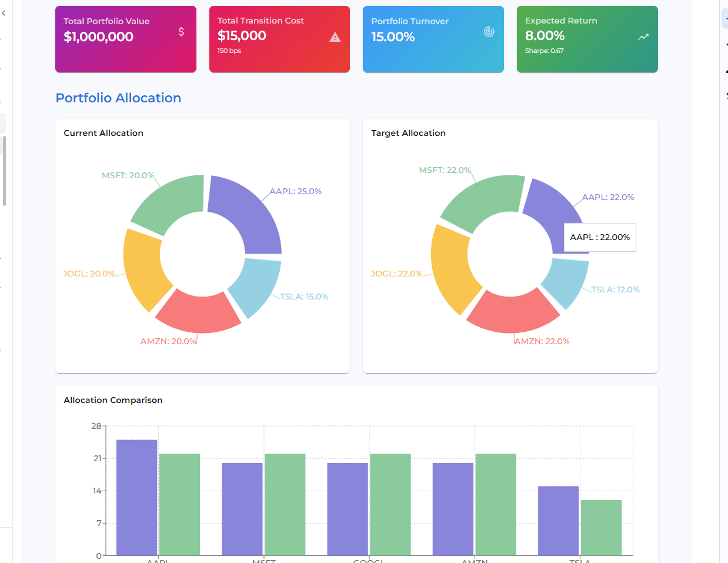Click the Portfolio Allocation heading
This screenshot has height=563, width=728.
coord(118,98)
